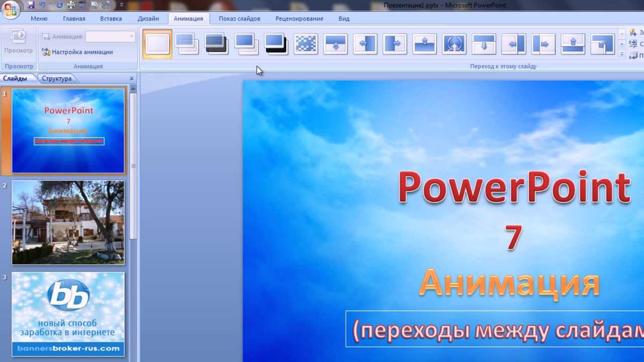The width and height of the screenshot is (644, 362).
Task: Apply the Wipe Left transition
Action: (365, 44)
